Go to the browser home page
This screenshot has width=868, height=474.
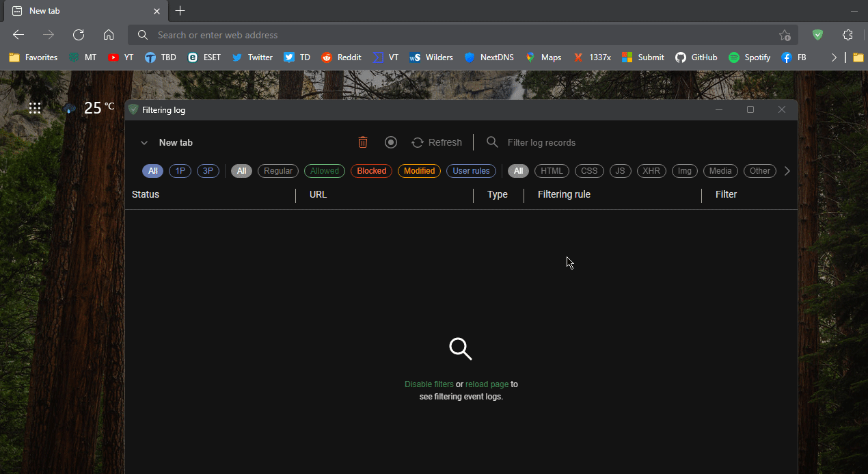[x=109, y=34]
